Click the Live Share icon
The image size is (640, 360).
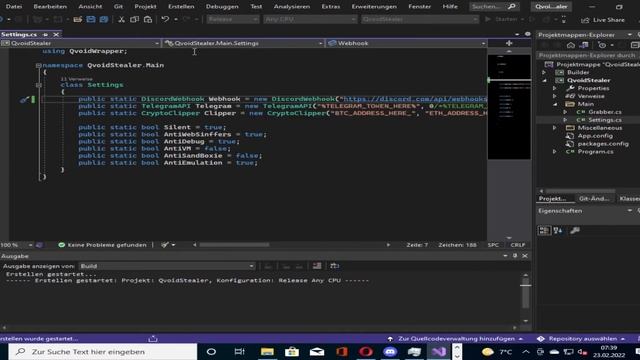tap(585, 20)
